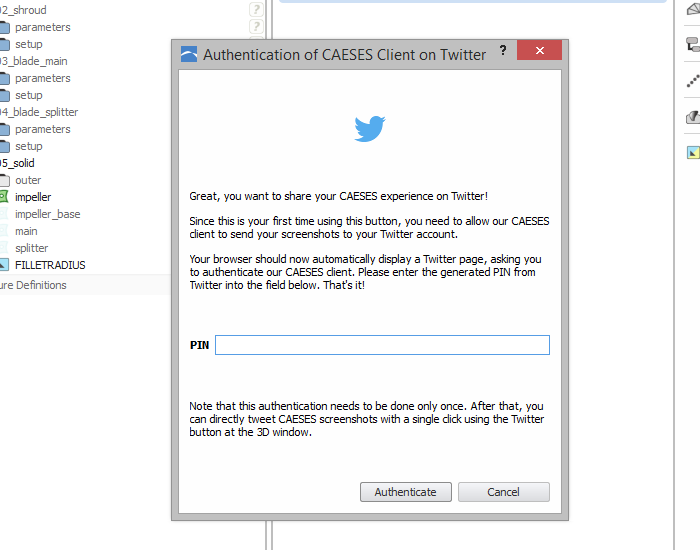Select the main object in tree
The width and height of the screenshot is (700, 550).
coord(26,231)
